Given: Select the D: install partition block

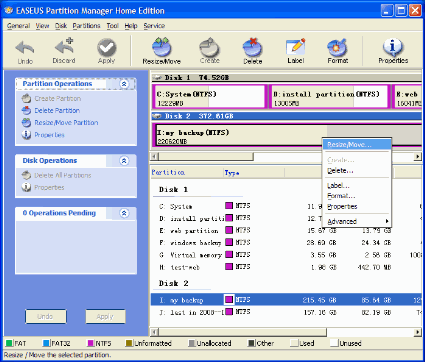Looking at the screenshot, I should (x=329, y=97).
